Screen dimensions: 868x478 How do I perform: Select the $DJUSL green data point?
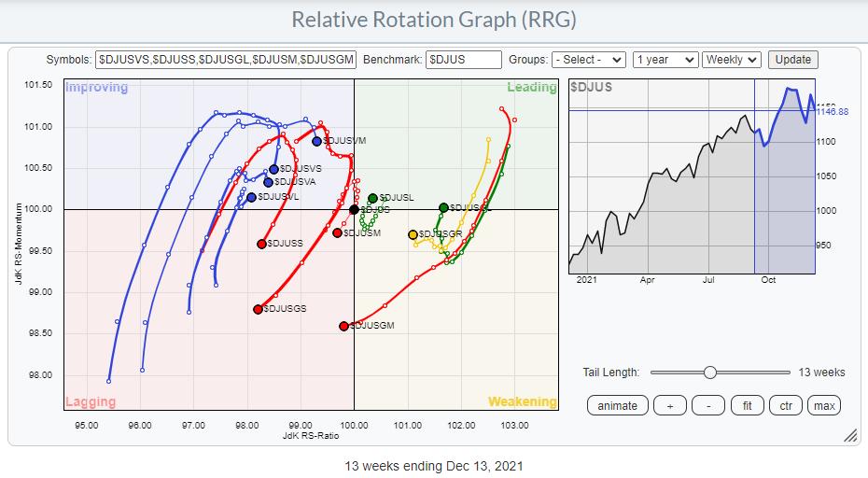[x=373, y=198]
